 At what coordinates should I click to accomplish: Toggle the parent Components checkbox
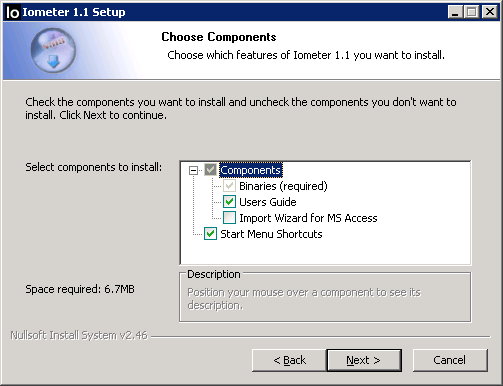(210, 170)
